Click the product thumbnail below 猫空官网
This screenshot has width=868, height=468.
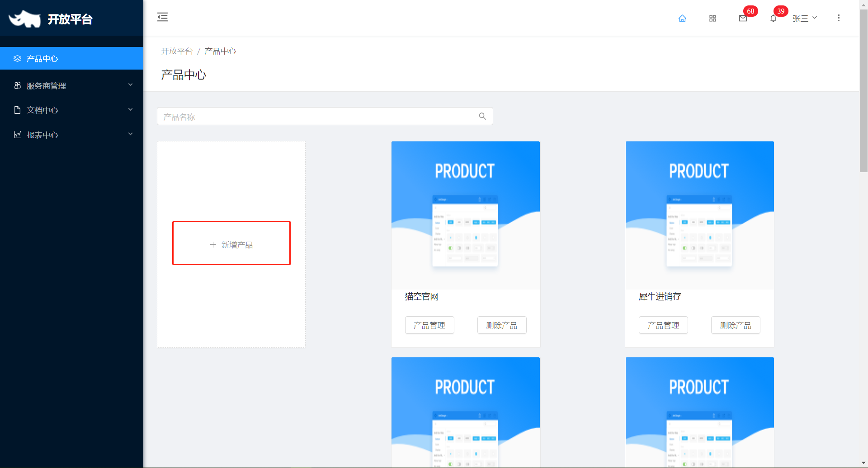point(466,412)
